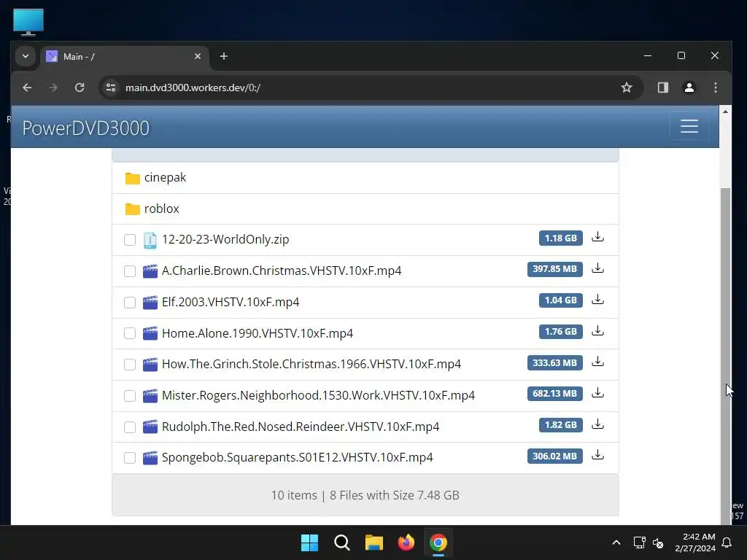Reload the current page
The height and width of the screenshot is (560, 747).
pyautogui.click(x=80, y=87)
